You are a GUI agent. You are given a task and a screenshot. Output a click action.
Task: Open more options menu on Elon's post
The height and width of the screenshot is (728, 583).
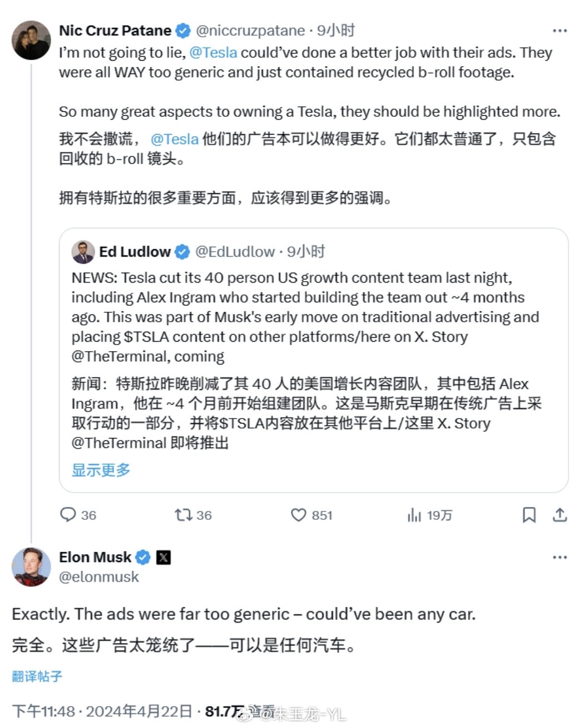tap(560, 557)
